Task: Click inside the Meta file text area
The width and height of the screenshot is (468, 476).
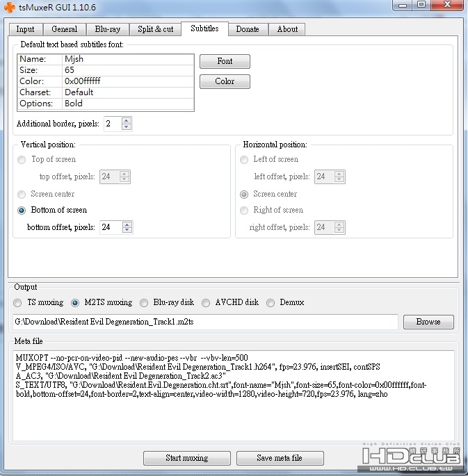Action: point(233,395)
